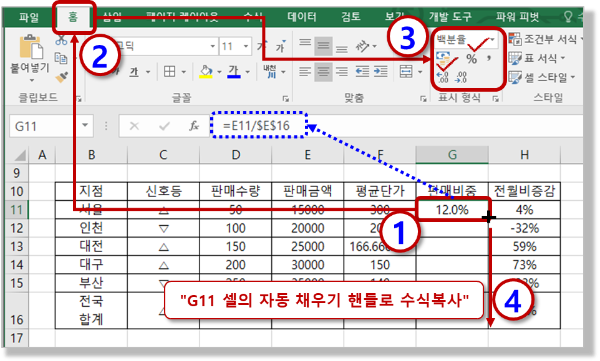The height and width of the screenshot is (361, 600).
Task: Open the Number (표시 형식) dialog launcher
Action: tap(496, 99)
